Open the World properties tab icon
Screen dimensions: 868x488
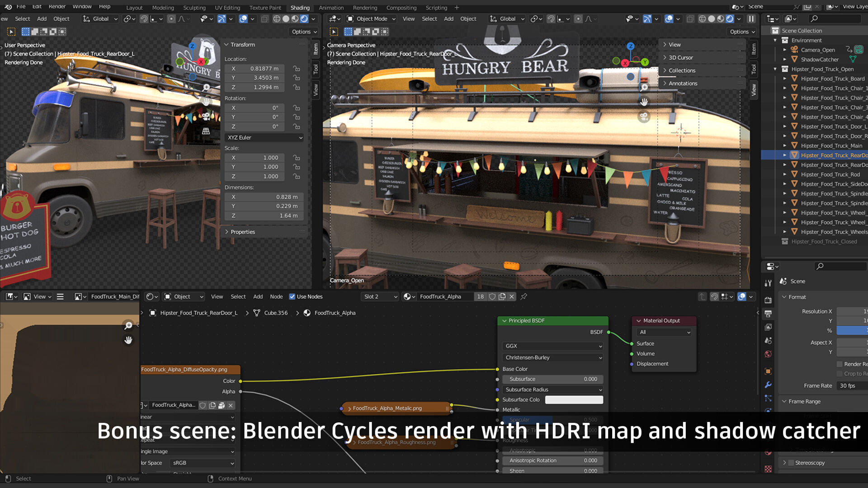coord(768,354)
